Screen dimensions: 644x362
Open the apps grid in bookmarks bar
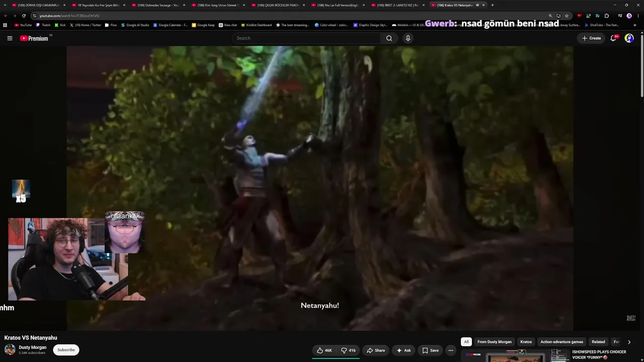pyautogui.click(x=5, y=25)
